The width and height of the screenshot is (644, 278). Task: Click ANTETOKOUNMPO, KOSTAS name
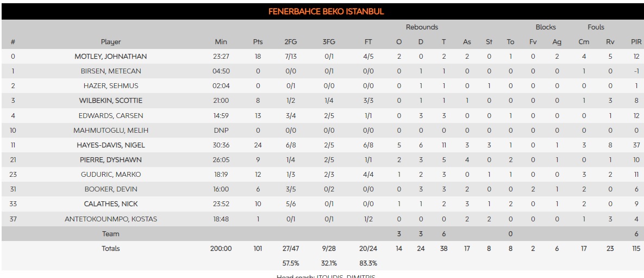(x=111, y=219)
